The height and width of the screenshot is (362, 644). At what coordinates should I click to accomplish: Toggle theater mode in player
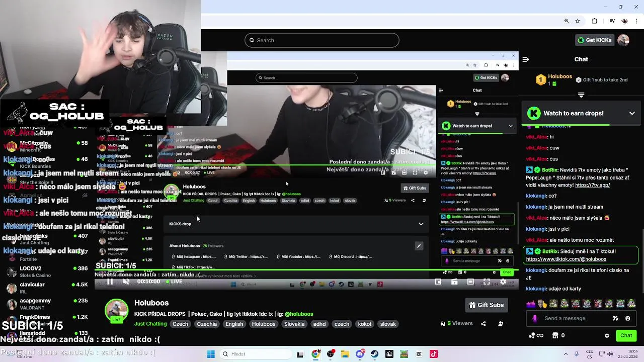tap(470, 282)
